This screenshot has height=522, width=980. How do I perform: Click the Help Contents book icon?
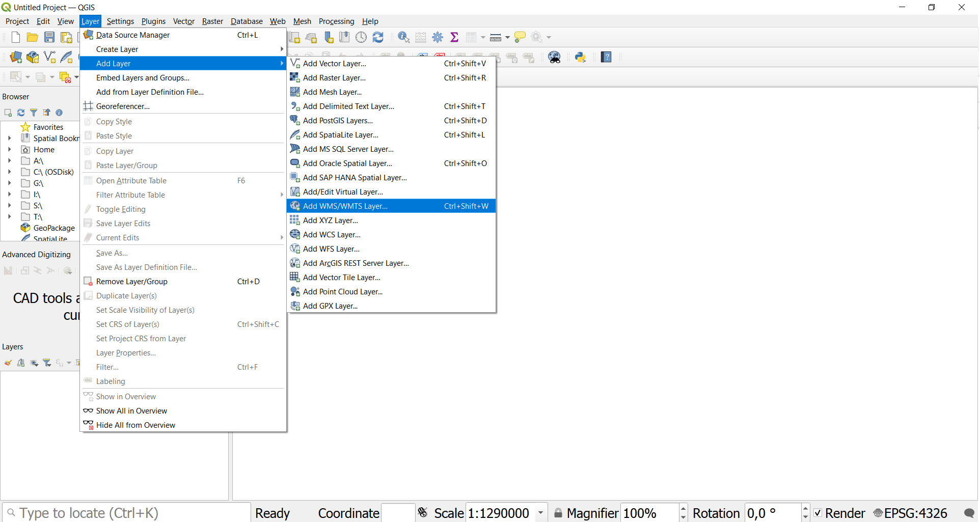tap(606, 57)
